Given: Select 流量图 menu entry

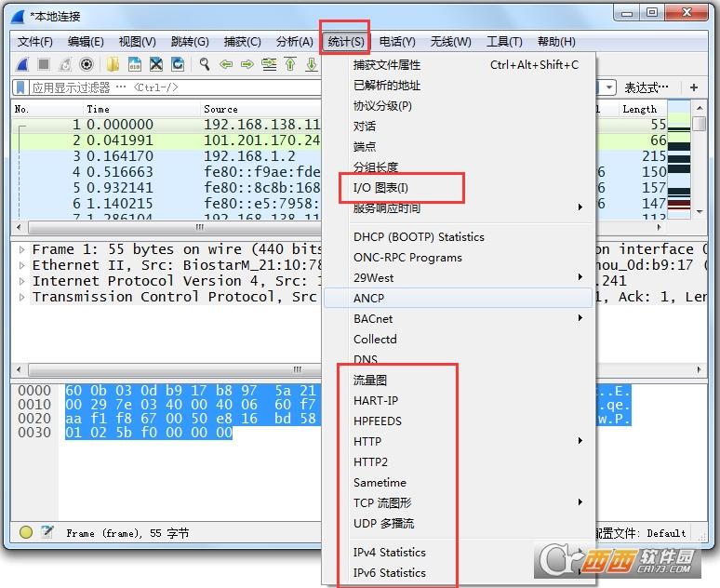Looking at the screenshot, I should click(x=458, y=381).
